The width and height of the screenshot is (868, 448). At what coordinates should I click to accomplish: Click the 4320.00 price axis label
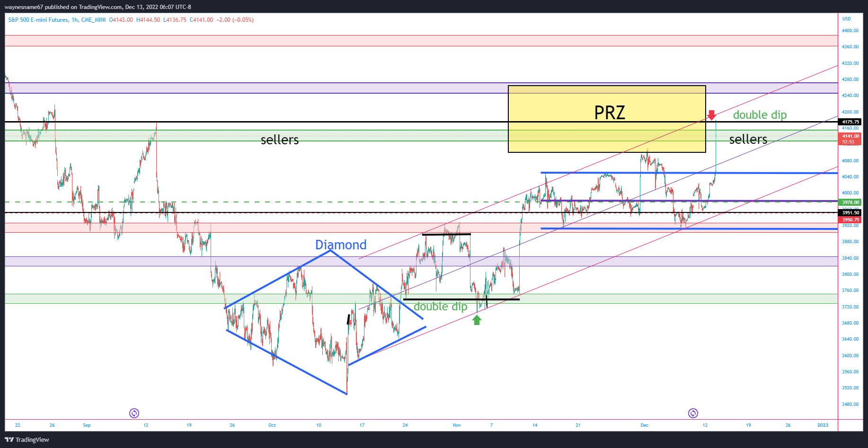[850, 63]
